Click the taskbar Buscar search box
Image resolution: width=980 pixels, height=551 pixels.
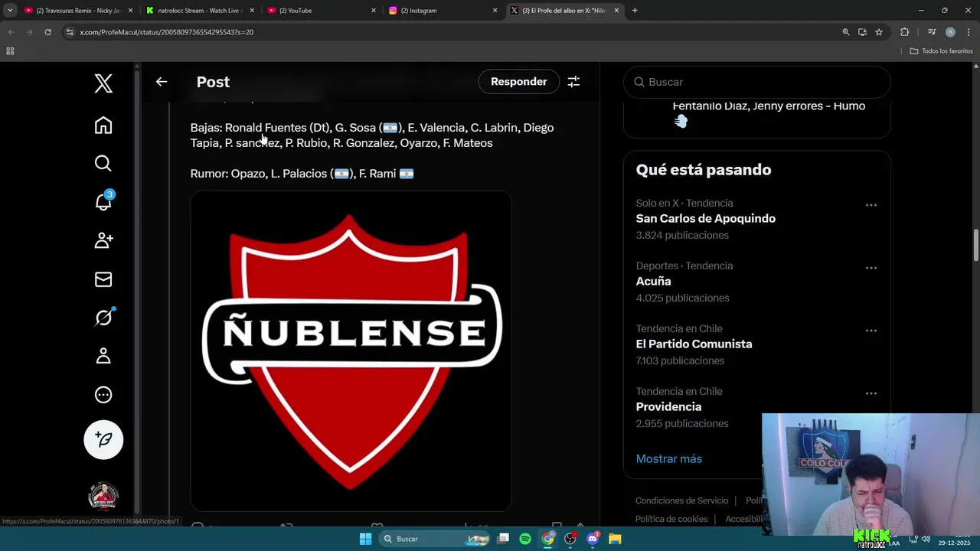pos(436,539)
